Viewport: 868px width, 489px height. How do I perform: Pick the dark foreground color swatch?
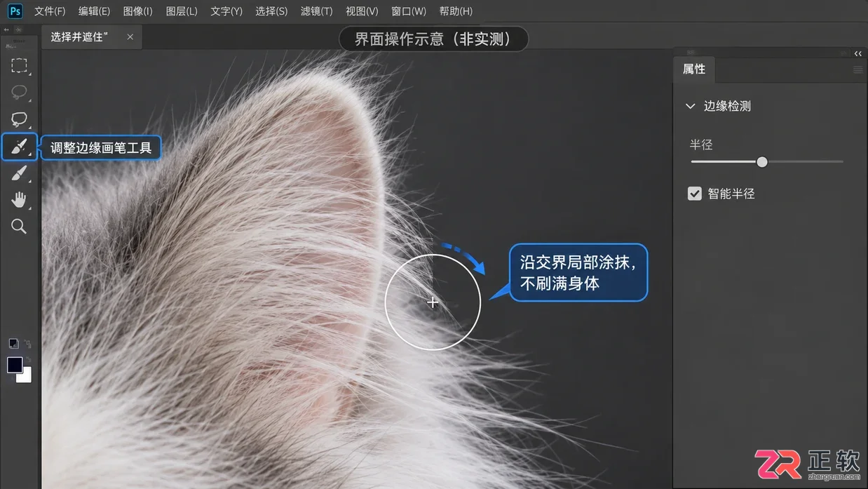15,365
